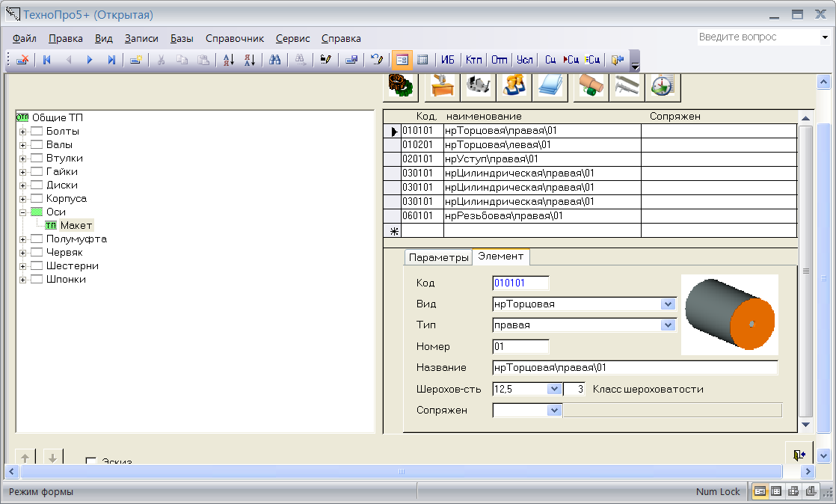Click the undo pencil icon
This screenshot has width=836, height=504.
pyautogui.click(x=377, y=60)
